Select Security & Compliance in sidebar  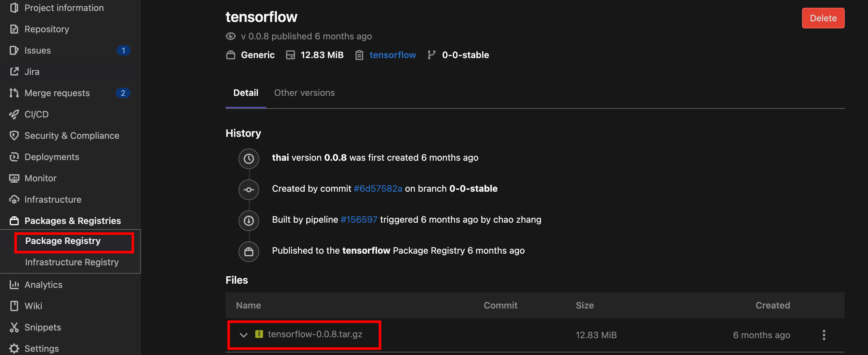click(x=72, y=136)
